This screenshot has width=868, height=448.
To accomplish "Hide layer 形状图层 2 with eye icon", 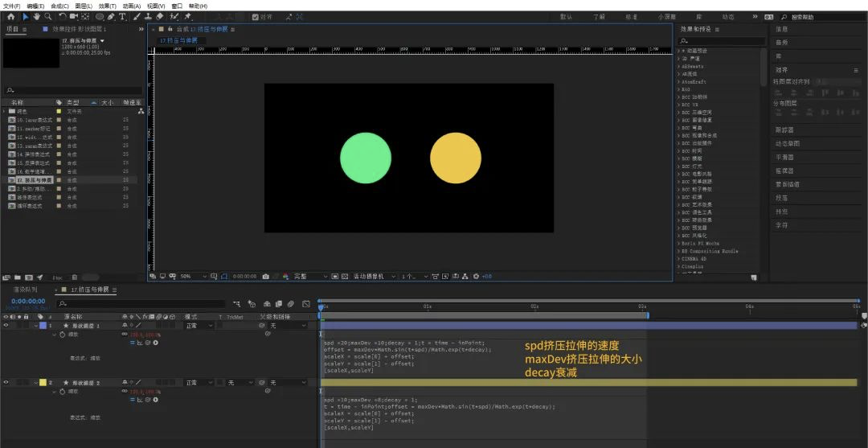I will tap(6, 382).
